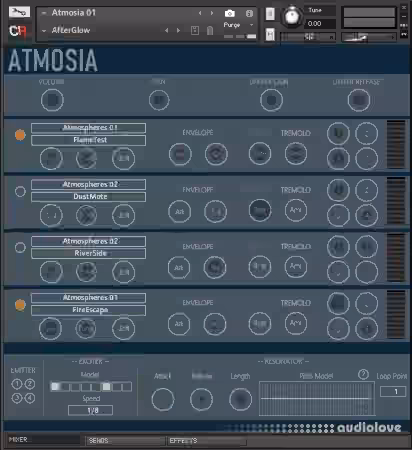
Task: Click the Att envelope knob in FireEscape row
Action: (179, 323)
